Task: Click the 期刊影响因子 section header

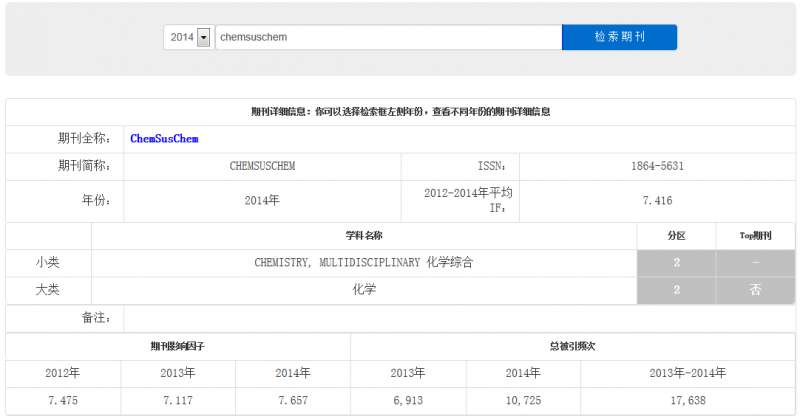Action: click(x=178, y=347)
